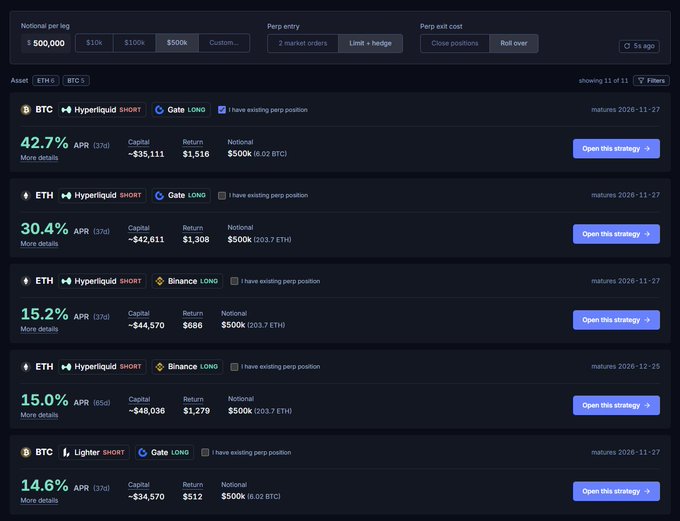Open this strategy for 15.0% APR ETH
Screen dimensions: 680x521
tap(616, 406)
